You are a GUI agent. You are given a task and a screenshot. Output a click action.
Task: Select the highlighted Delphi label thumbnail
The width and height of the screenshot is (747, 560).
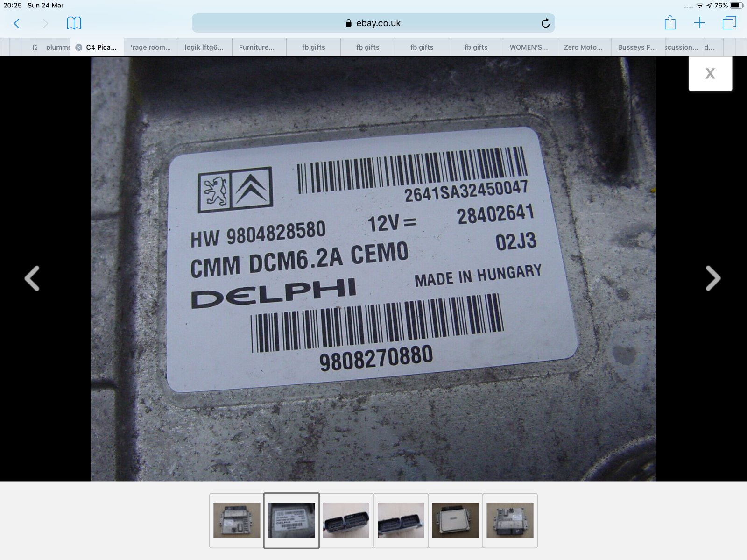(x=291, y=520)
